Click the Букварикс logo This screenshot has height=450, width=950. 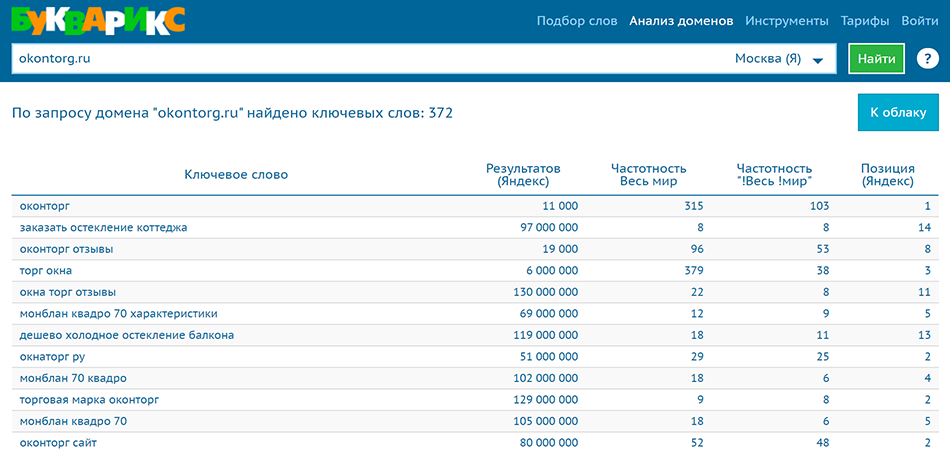coord(98,19)
